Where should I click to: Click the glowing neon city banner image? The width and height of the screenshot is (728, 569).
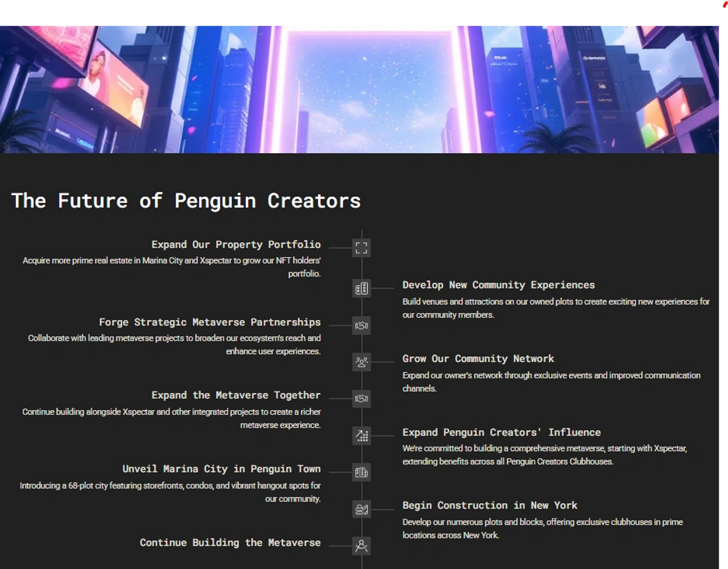[x=360, y=89]
